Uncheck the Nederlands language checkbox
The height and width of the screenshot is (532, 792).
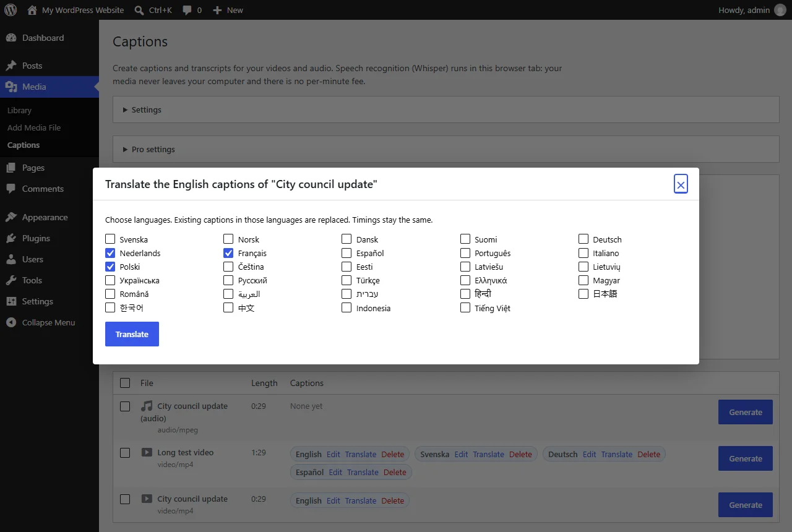coord(110,253)
